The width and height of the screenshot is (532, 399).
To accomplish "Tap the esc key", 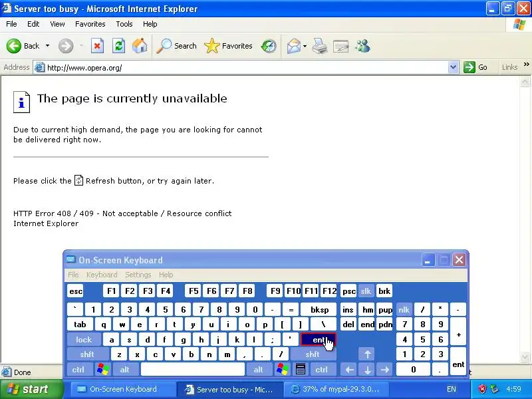I will click(x=75, y=291).
